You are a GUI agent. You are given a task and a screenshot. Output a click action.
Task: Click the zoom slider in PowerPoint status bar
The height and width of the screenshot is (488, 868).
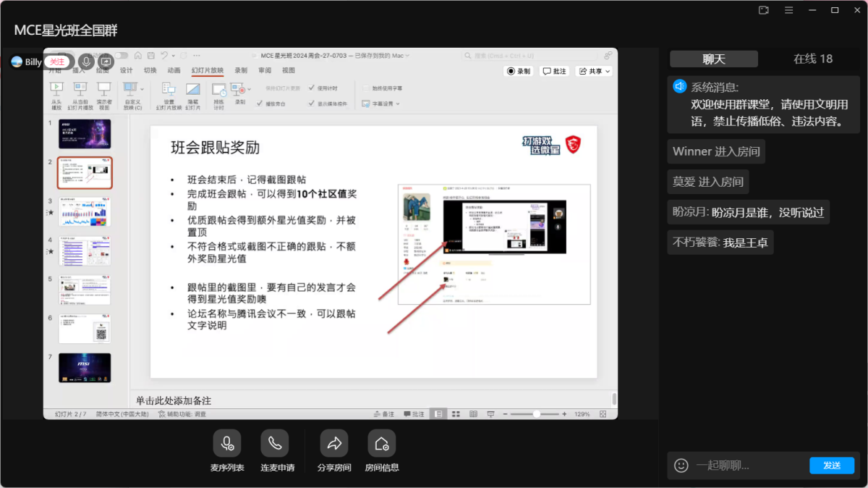[x=536, y=414]
